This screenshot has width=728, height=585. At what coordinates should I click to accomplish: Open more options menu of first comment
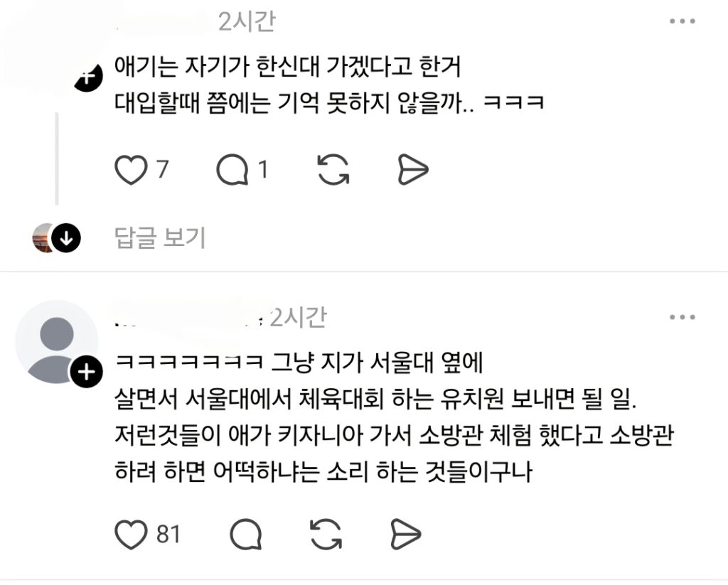pos(682,21)
